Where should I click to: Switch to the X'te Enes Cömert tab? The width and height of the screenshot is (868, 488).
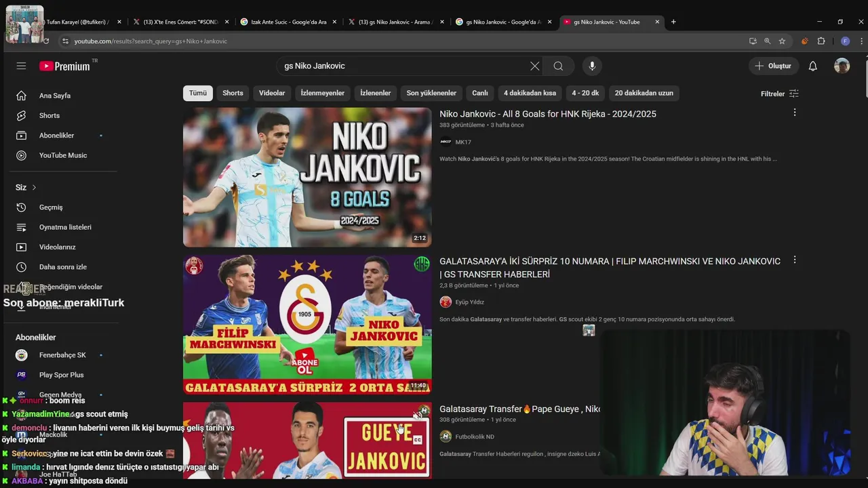(x=180, y=22)
